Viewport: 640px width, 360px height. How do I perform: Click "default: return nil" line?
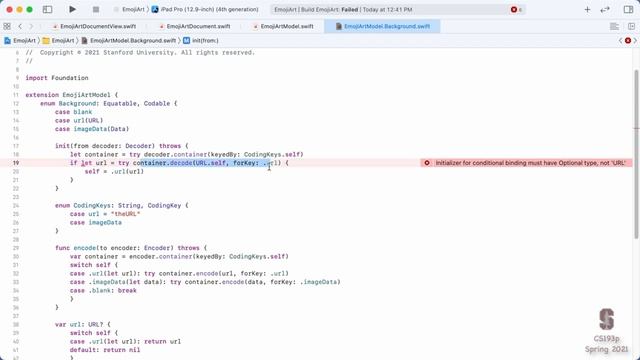[x=104, y=350]
